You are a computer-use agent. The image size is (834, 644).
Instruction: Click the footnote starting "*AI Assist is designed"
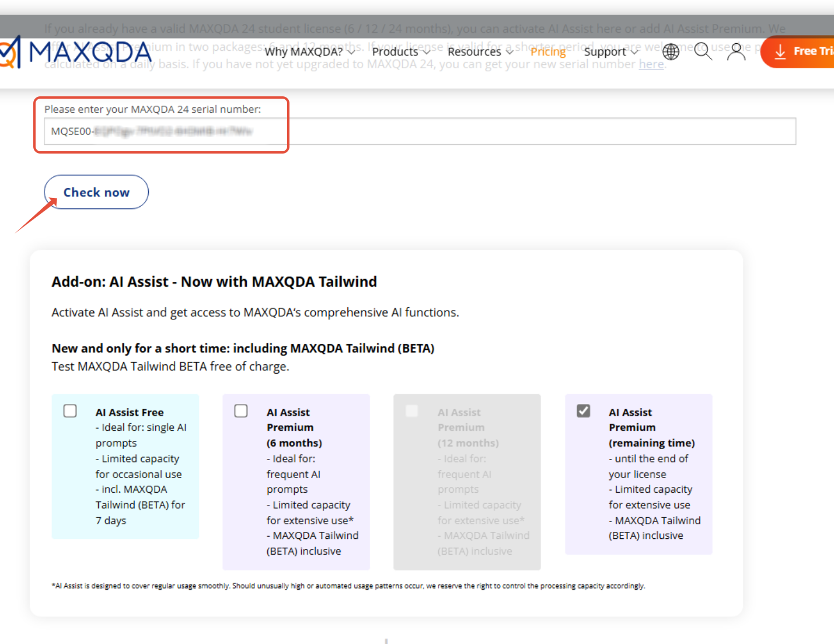pos(348,586)
